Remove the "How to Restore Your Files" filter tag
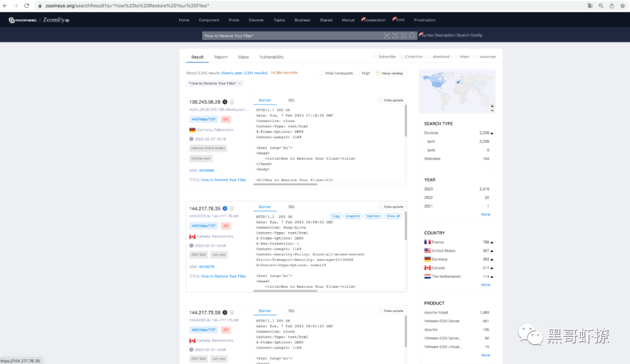Screen dimensions: 630x364 [240, 83]
